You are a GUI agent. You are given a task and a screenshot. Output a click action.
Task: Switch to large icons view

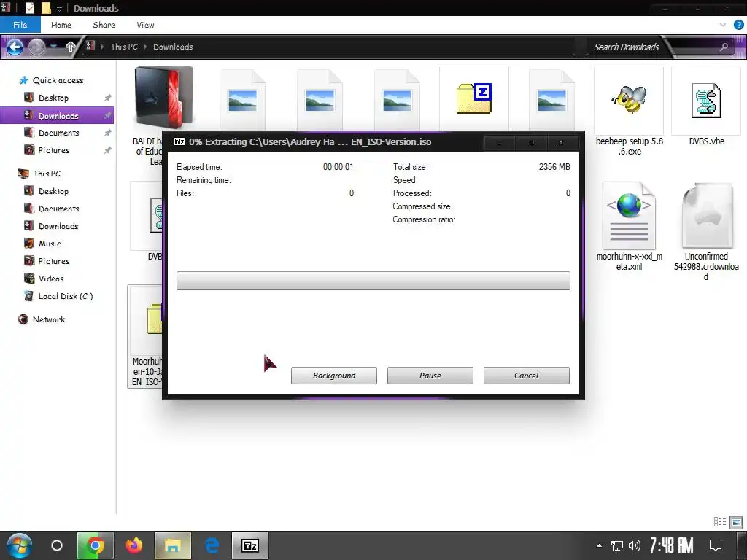click(736, 522)
